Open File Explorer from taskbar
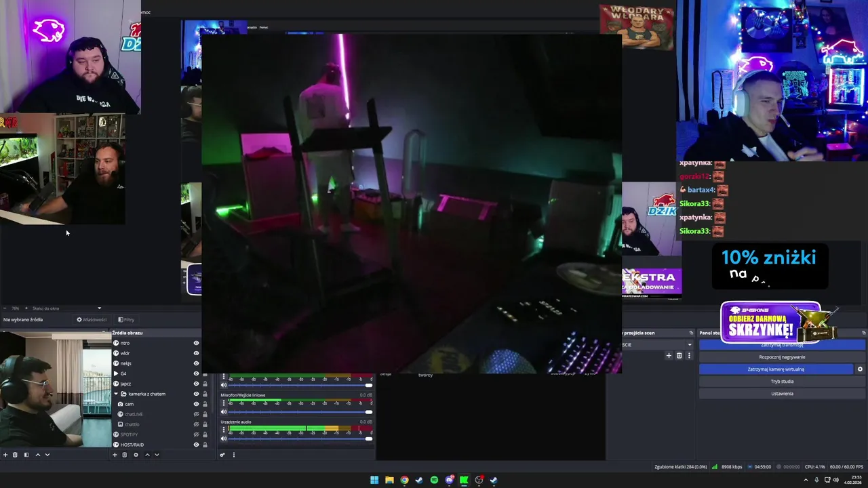The image size is (868, 488). [x=389, y=480]
